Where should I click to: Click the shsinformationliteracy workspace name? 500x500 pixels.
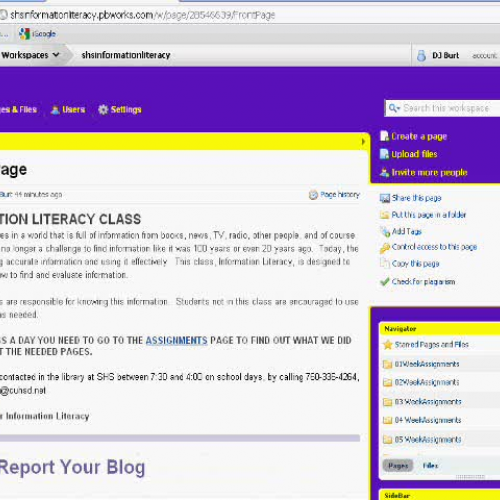tap(126, 55)
